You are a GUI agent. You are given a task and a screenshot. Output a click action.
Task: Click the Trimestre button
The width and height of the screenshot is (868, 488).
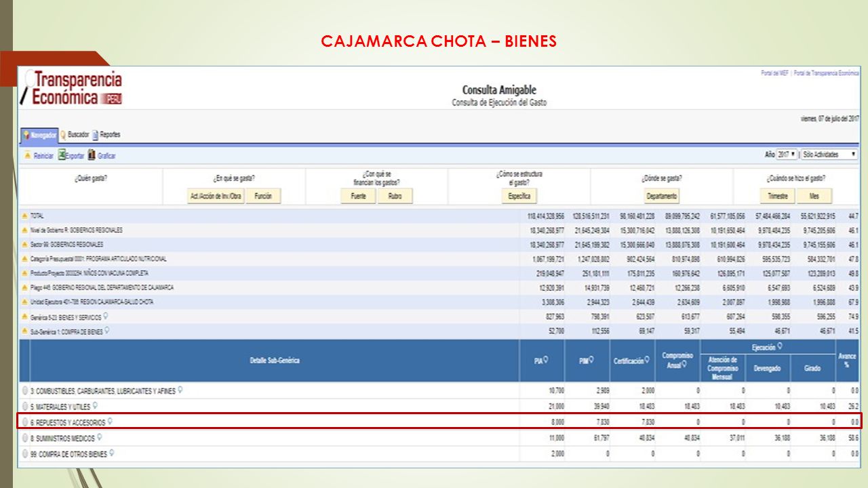tap(777, 196)
